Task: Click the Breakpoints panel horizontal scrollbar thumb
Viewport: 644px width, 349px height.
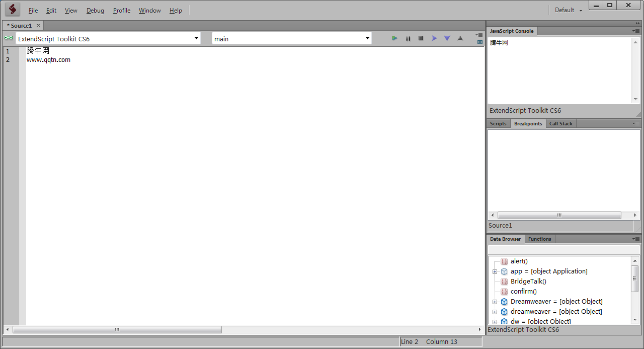Action: (559, 215)
